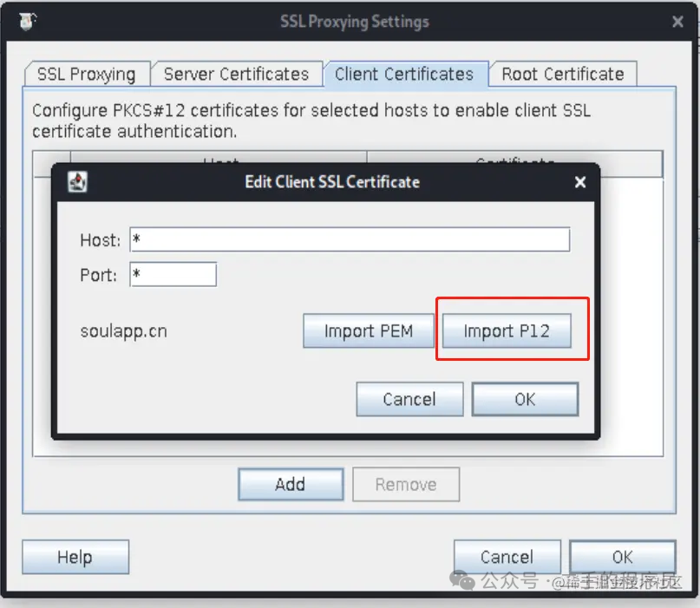Open Help in SSL Proxying Settings
The width and height of the screenshot is (700, 608).
(75, 557)
